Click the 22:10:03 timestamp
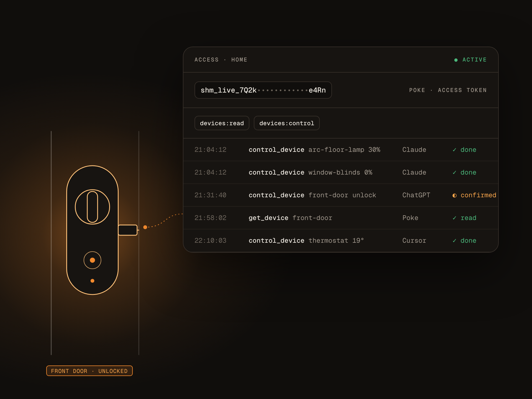The width and height of the screenshot is (532, 399). (x=211, y=241)
